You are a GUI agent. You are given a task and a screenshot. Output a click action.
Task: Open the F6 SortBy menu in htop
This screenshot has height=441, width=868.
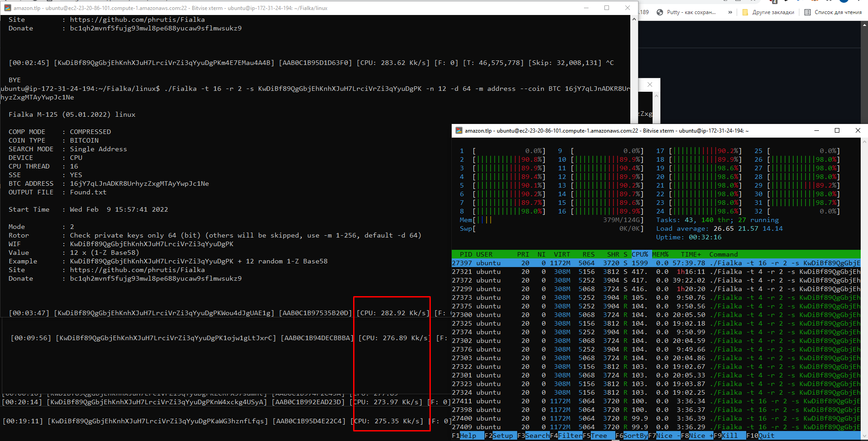coord(632,436)
